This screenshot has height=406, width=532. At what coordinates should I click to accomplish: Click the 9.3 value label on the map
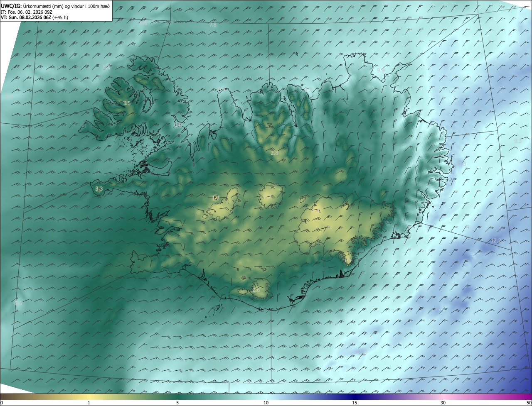pyautogui.click(x=517, y=141)
